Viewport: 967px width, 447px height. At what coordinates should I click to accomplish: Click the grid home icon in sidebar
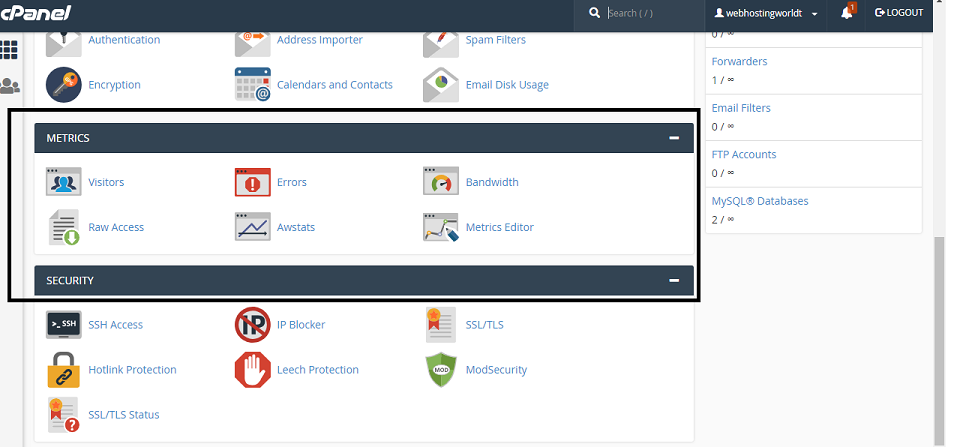9,49
